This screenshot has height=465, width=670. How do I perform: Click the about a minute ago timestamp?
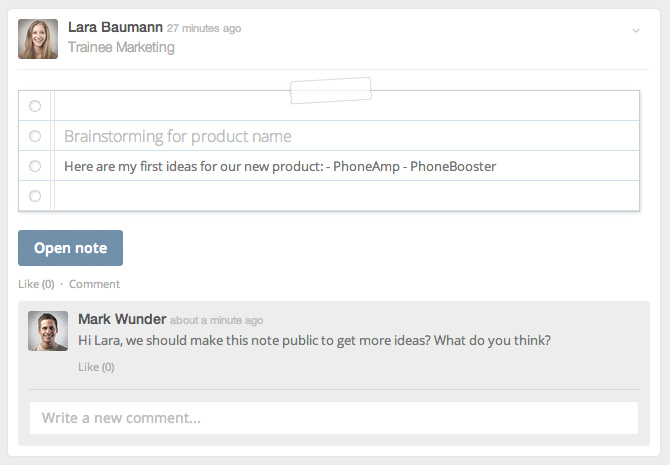[216, 321]
